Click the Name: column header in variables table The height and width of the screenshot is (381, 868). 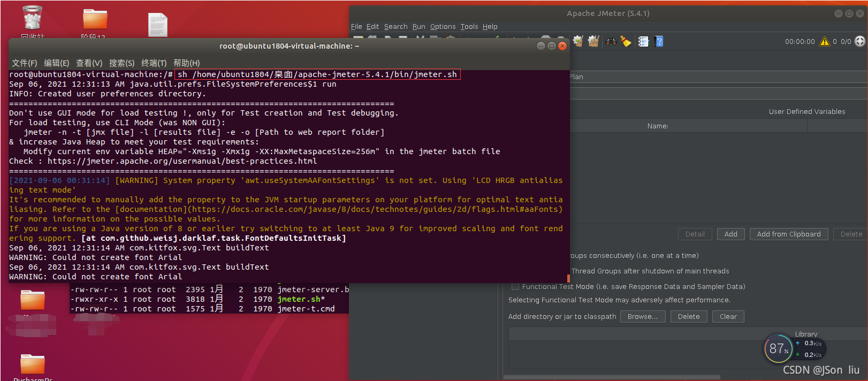coord(658,126)
